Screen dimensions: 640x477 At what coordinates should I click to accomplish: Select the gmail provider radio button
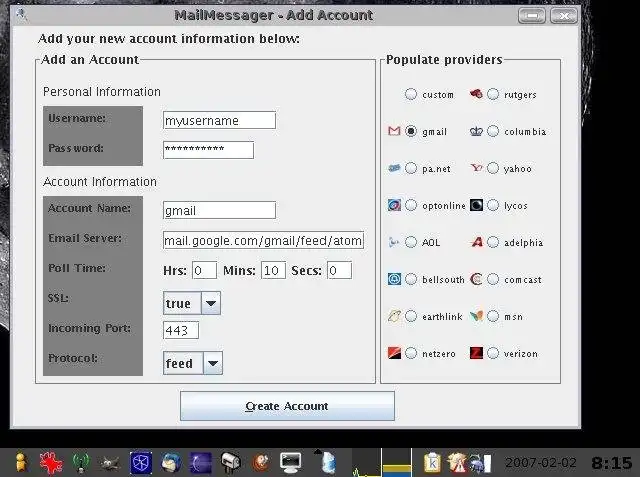point(411,131)
